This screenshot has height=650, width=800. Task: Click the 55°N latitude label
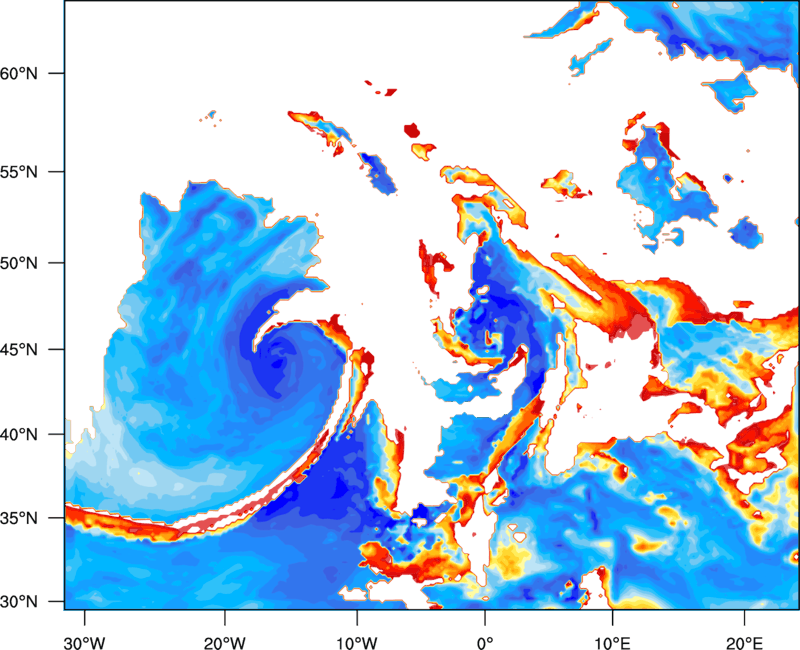[x=19, y=172]
